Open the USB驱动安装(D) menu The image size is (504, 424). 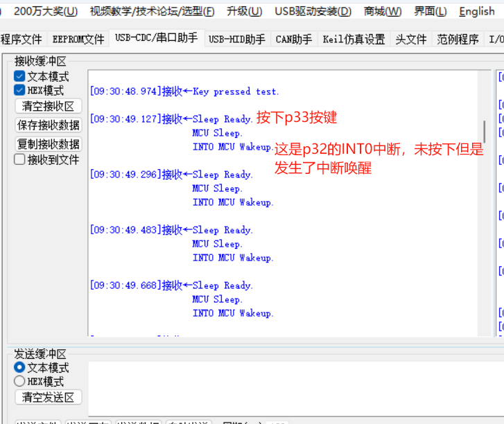click(313, 12)
